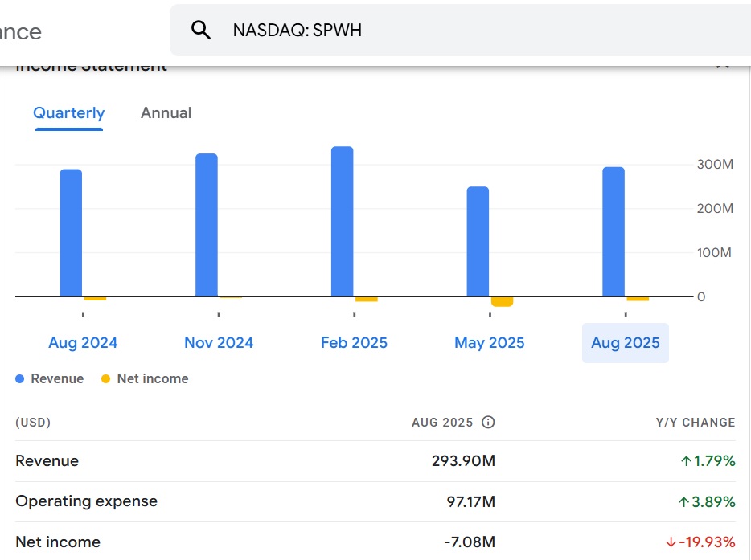Click the 300M axis label

coord(715,164)
